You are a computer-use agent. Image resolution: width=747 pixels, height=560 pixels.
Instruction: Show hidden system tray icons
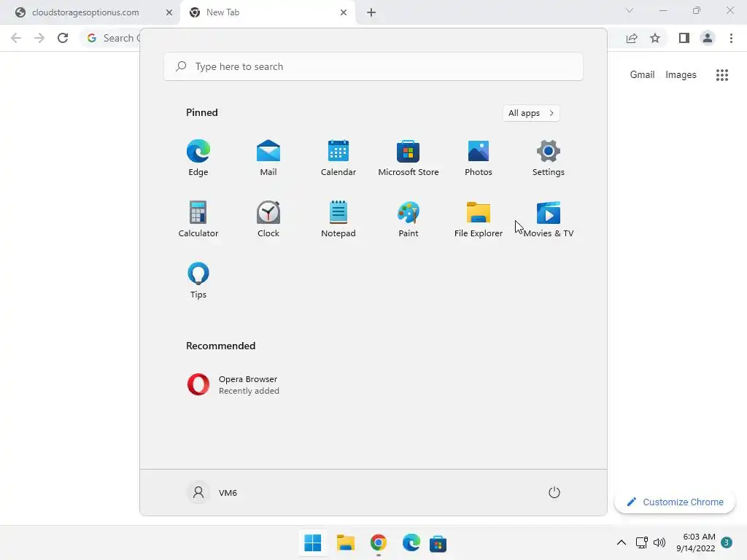[x=622, y=542]
